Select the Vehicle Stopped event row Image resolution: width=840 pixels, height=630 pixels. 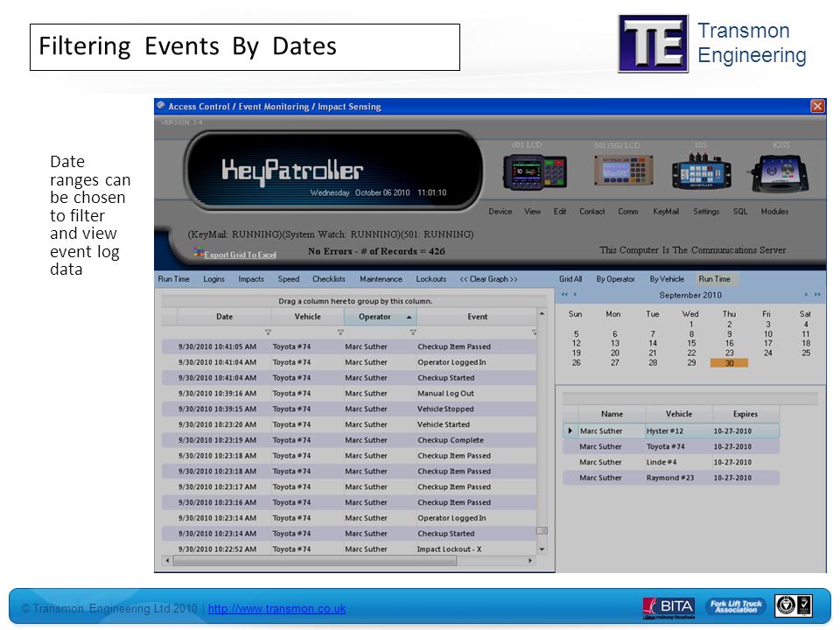(349, 409)
